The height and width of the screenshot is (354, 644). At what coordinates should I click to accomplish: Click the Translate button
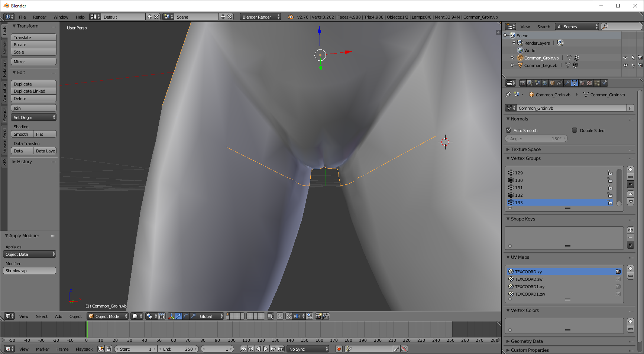(x=33, y=37)
